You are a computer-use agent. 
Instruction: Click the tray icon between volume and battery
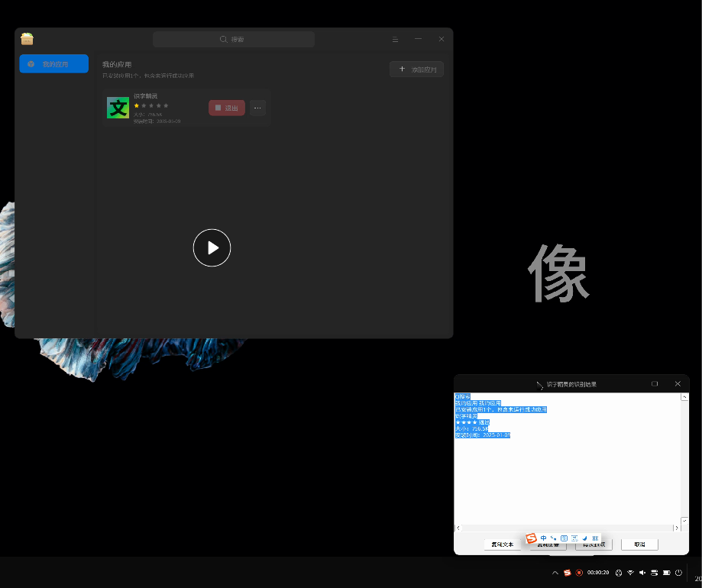tap(655, 573)
